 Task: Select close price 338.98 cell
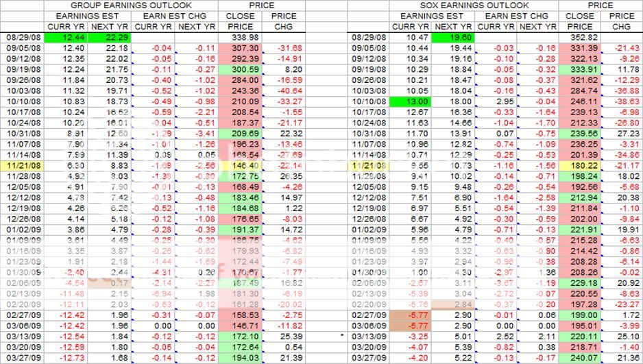click(239, 36)
